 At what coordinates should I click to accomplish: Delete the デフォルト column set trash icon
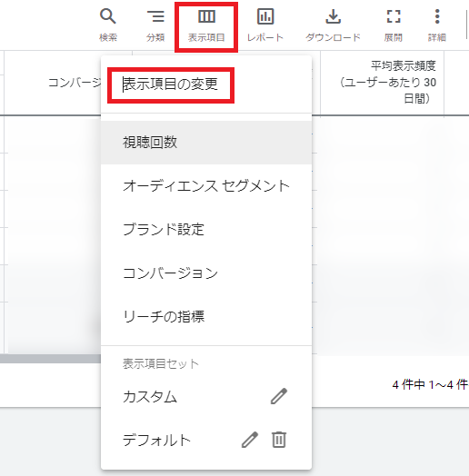coord(278,440)
